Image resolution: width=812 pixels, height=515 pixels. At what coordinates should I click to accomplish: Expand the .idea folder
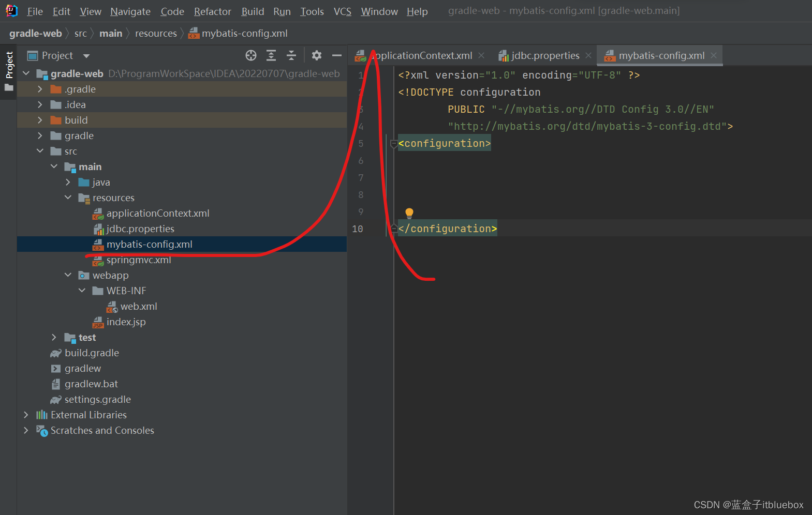[40, 104]
